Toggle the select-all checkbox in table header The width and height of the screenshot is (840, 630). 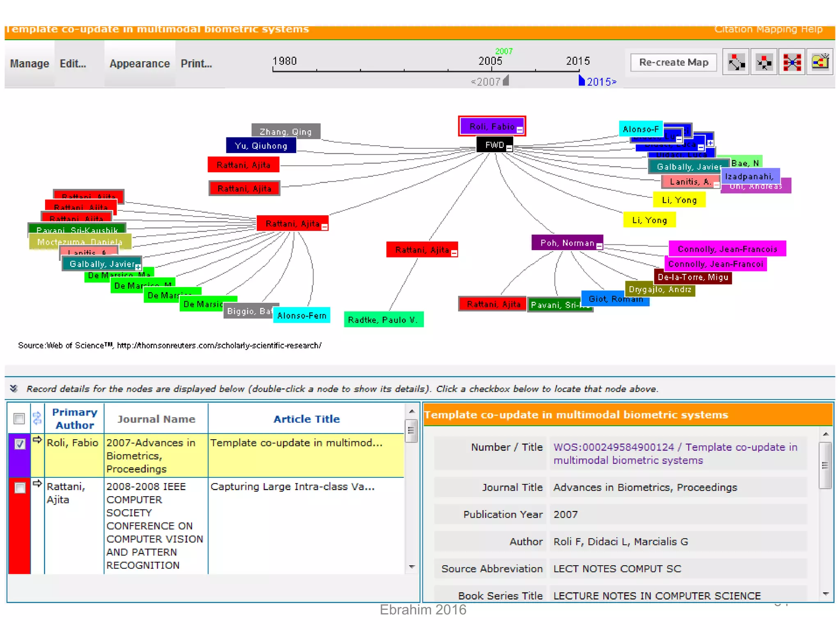click(x=19, y=418)
